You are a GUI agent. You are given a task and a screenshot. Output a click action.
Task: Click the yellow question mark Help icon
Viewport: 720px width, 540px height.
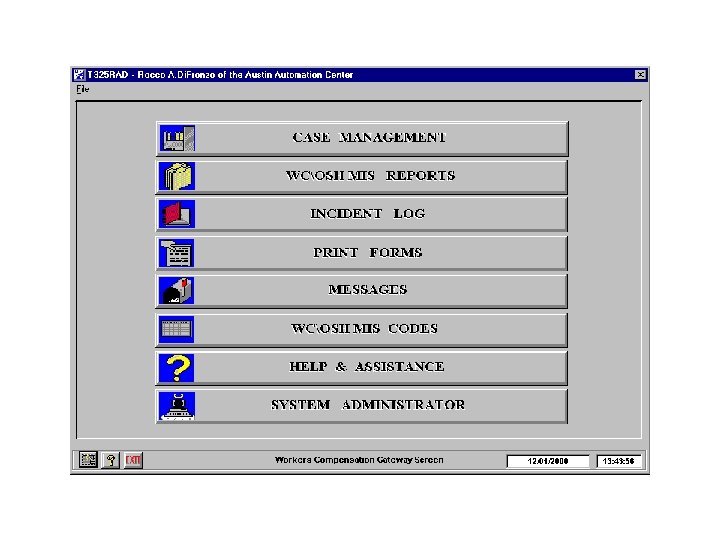click(177, 368)
